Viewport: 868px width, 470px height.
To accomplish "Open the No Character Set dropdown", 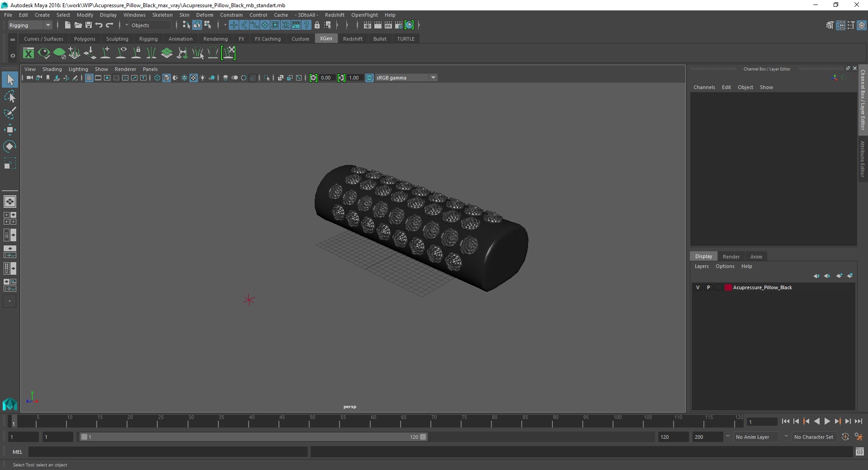I will [814, 437].
